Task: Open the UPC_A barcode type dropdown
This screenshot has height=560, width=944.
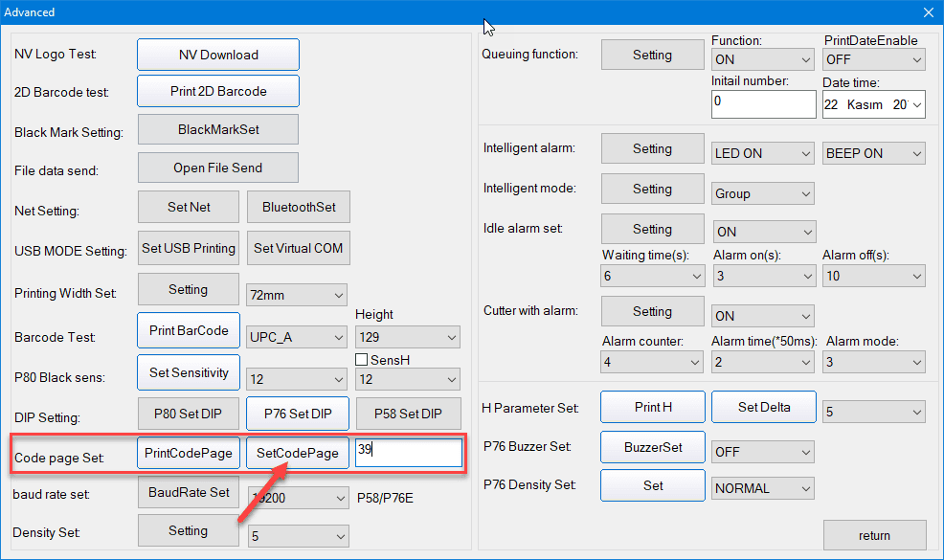Action: [x=297, y=337]
